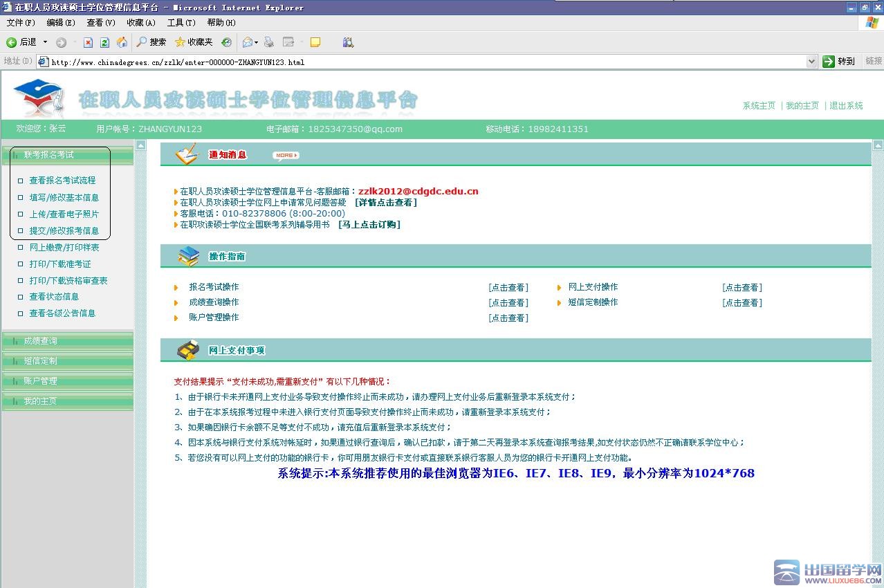This screenshot has width=884, height=588.
Task: Open the Favorites (收藏夹) toolbar button
Action: point(193,42)
